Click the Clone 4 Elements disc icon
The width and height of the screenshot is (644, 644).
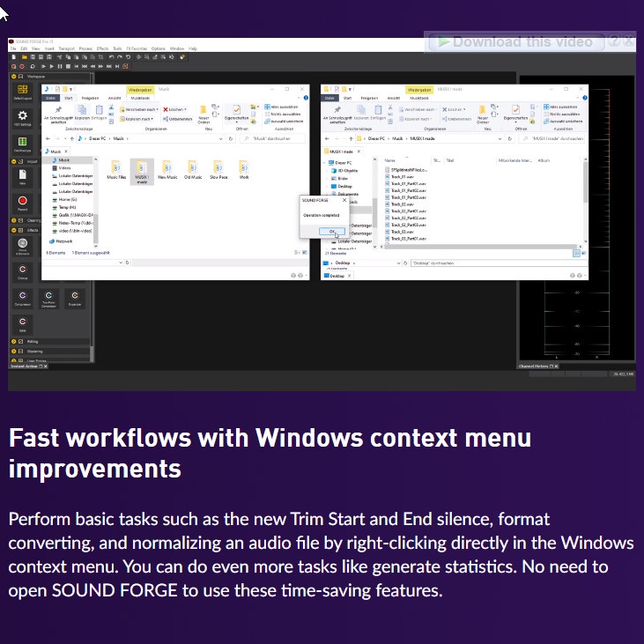[x=23, y=246]
